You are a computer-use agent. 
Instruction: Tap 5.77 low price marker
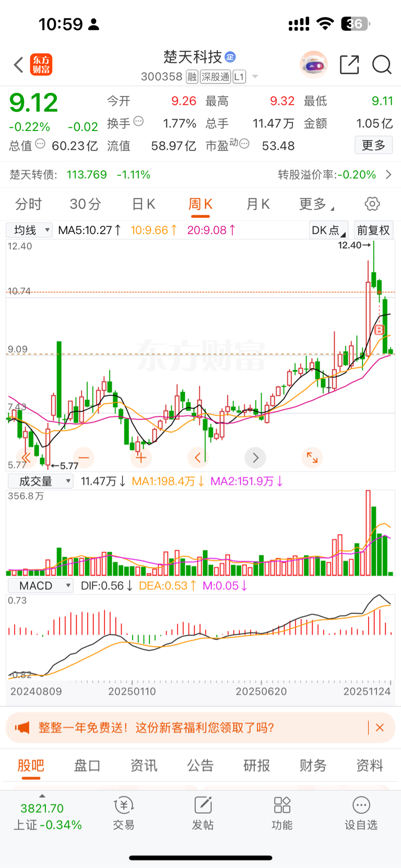[65, 466]
